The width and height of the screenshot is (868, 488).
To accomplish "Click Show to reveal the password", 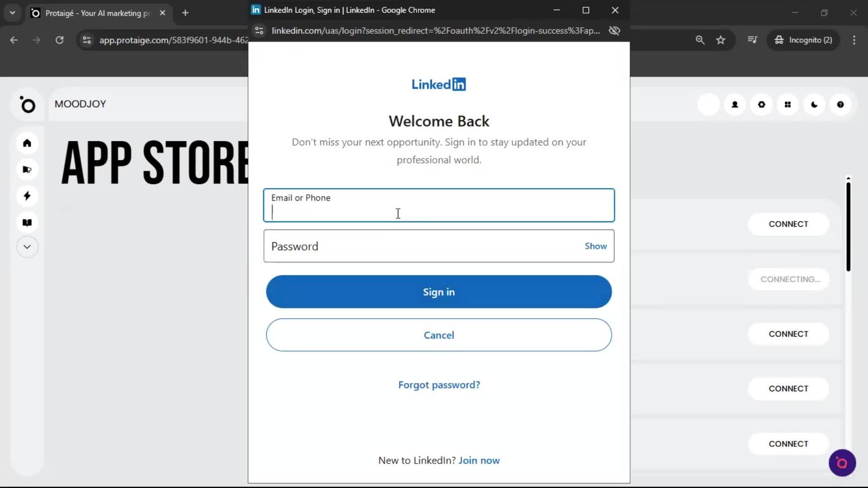I will pyautogui.click(x=595, y=246).
